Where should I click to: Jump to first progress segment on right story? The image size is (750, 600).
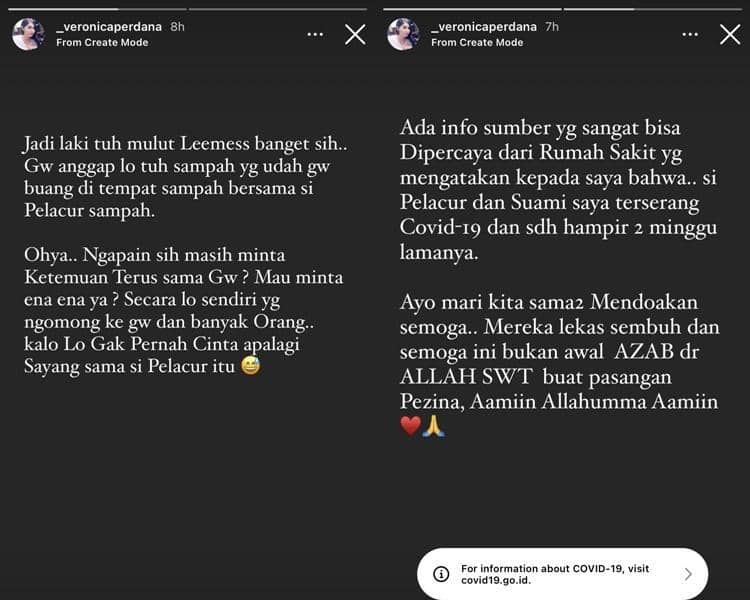point(473,9)
